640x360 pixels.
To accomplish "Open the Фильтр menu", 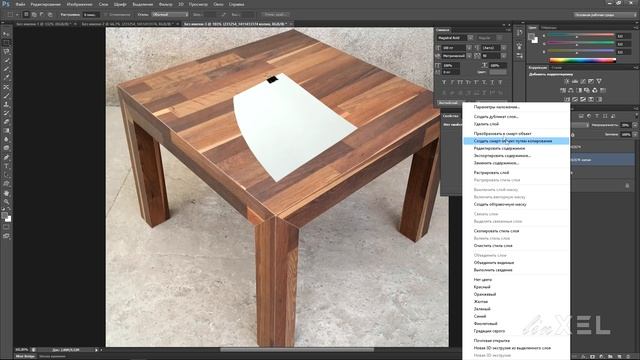I will click(165, 4).
